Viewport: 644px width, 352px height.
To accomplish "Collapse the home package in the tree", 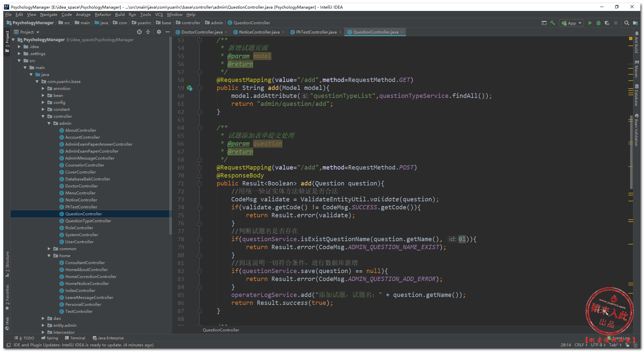I will [x=49, y=256].
